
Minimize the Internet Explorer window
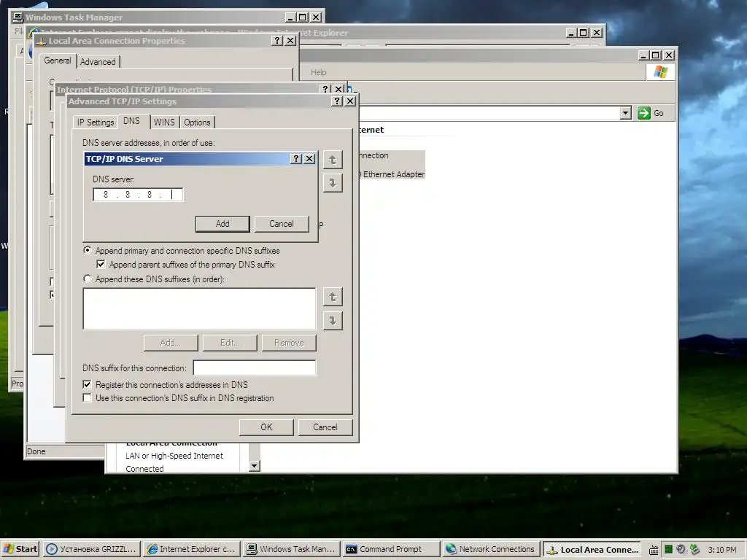coord(571,32)
